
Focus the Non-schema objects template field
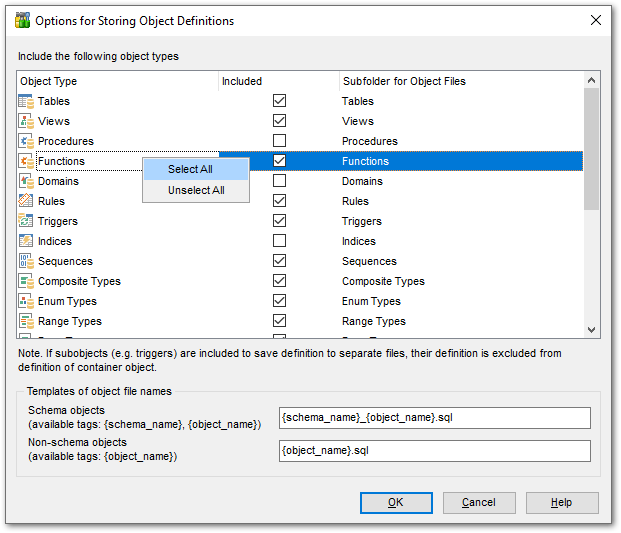434,451
